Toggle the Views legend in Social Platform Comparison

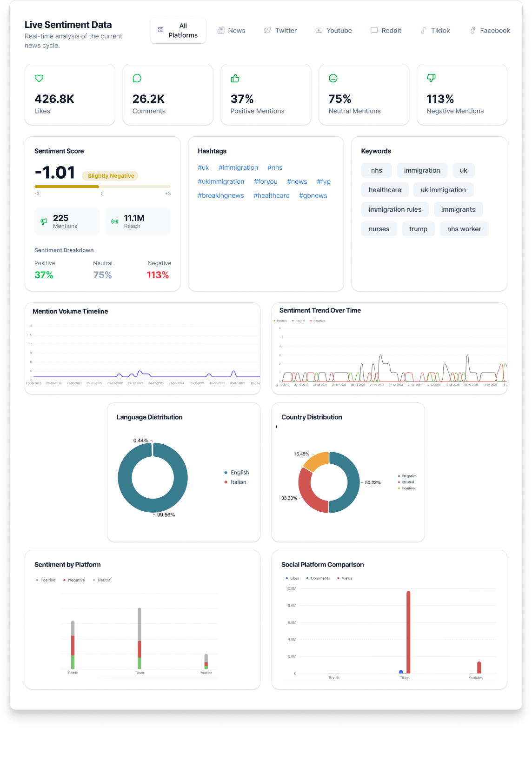pyautogui.click(x=345, y=578)
